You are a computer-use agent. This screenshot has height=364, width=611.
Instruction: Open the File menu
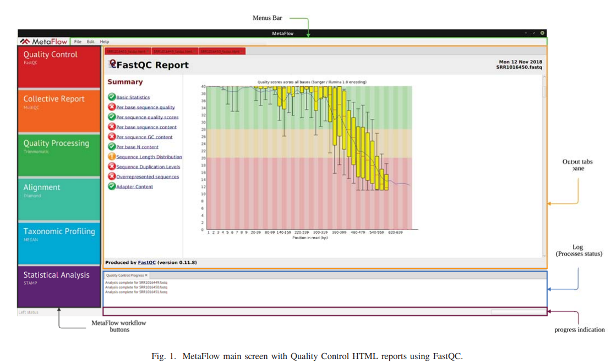78,42
